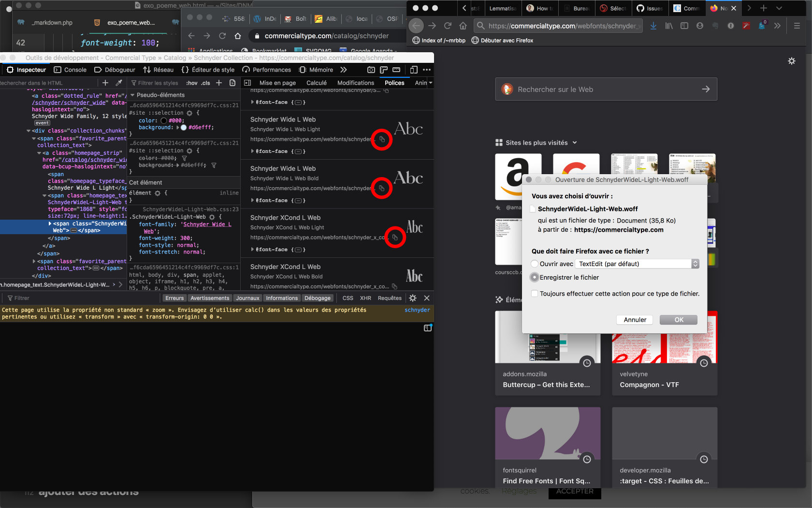Open console settings gear icon
The width and height of the screenshot is (812, 508).
(x=413, y=298)
